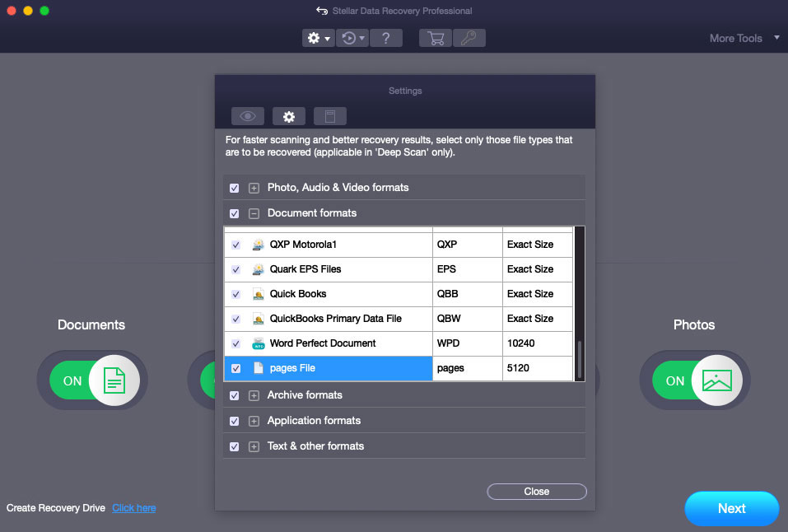Screen dimensions: 788x532
Task: Collapse the Document formats group
Action: (254, 214)
